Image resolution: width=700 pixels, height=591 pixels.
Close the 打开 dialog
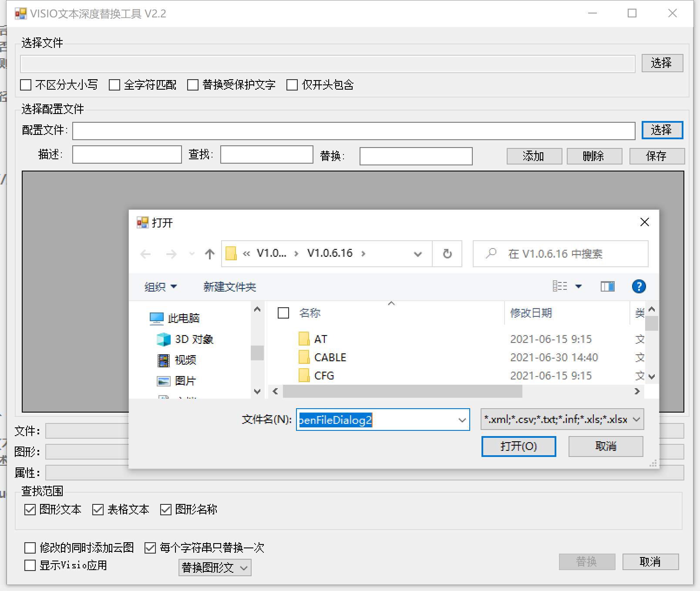(645, 222)
